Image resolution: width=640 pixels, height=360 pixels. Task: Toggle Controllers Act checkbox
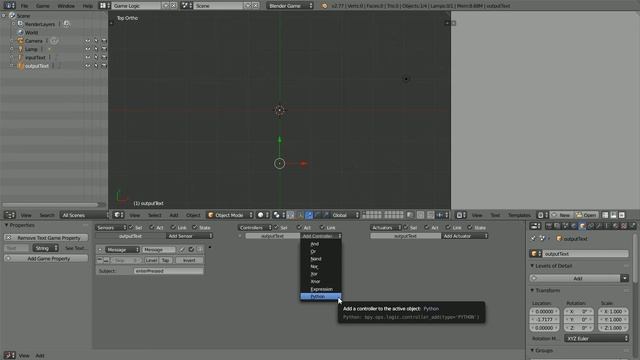pos(299,227)
